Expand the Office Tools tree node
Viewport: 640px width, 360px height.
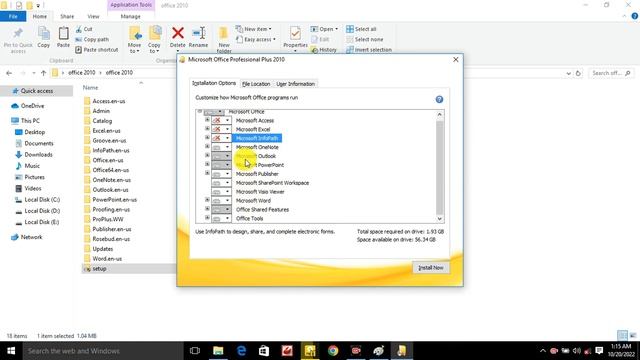pyautogui.click(x=207, y=218)
